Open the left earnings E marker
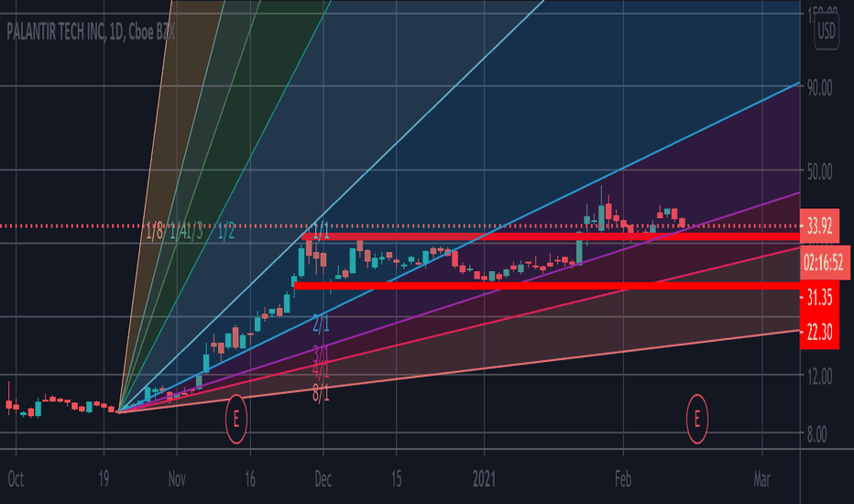 235,419
